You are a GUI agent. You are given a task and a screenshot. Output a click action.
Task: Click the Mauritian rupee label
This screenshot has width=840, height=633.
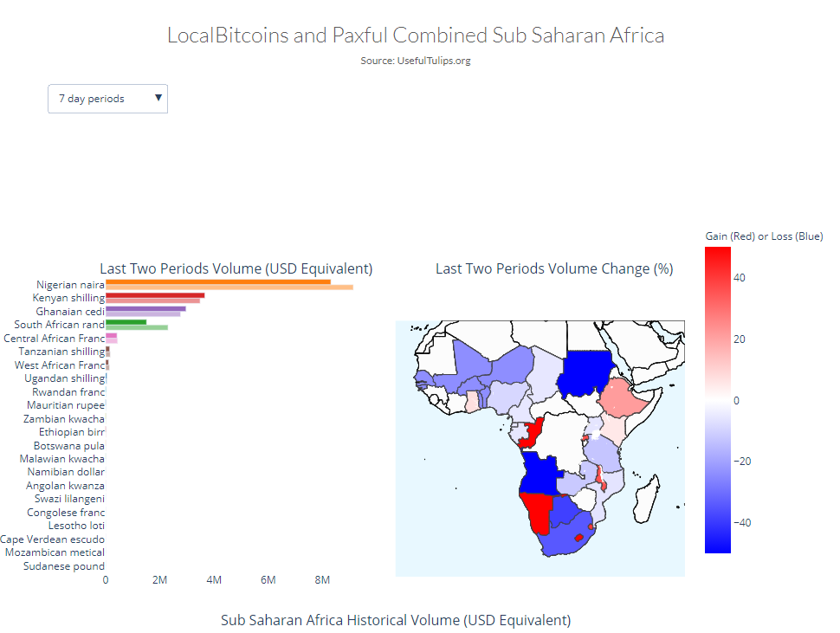[66, 405]
